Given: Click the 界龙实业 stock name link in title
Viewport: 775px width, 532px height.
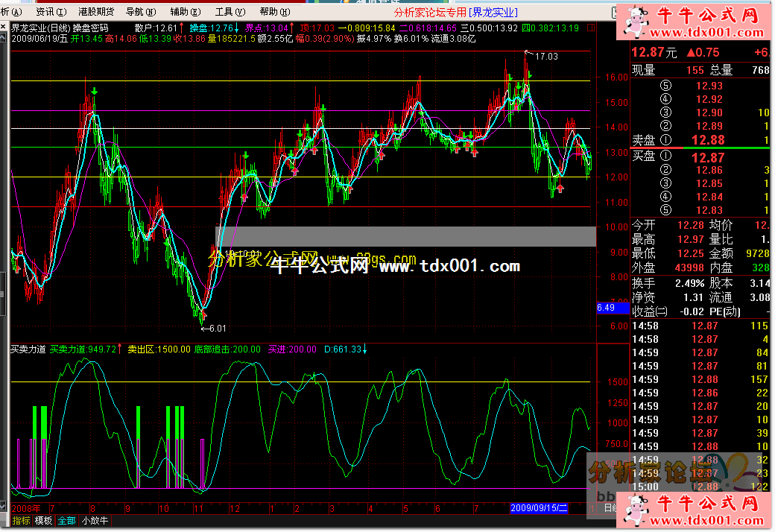Looking at the screenshot, I should [493, 12].
